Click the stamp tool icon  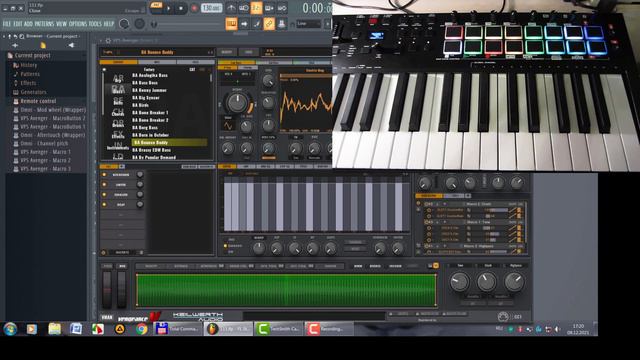click(282, 24)
